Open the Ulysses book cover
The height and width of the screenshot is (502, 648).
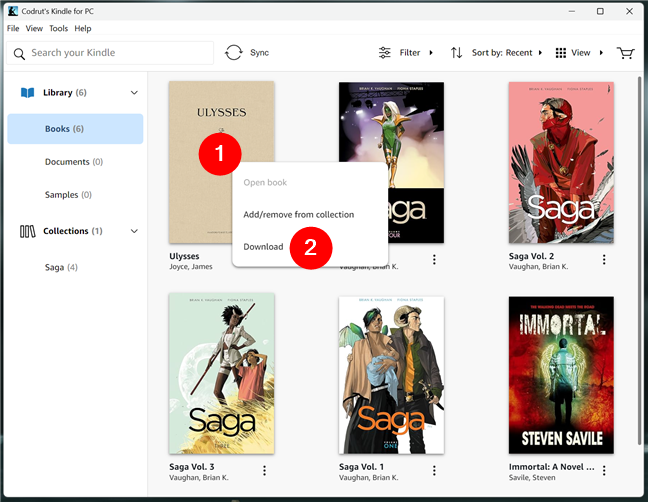[x=222, y=162]
